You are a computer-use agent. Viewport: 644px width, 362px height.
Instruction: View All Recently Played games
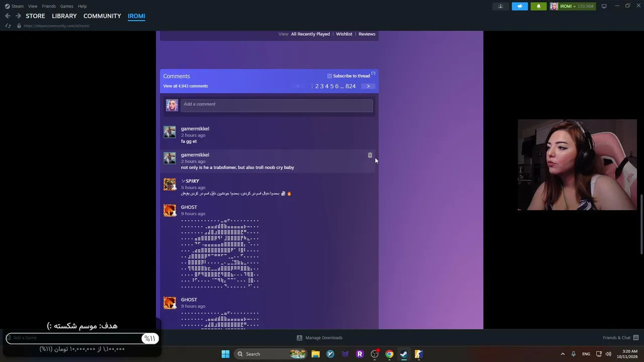click(310, 34)
